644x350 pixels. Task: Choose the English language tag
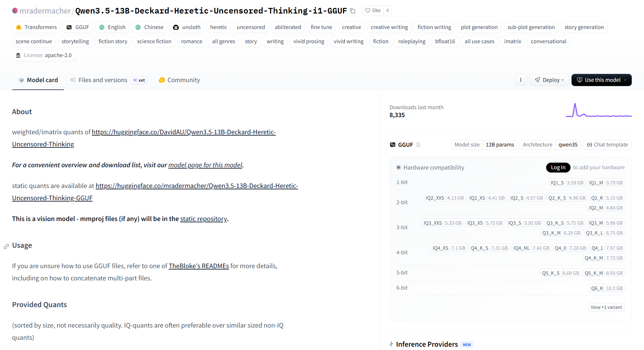112,27
